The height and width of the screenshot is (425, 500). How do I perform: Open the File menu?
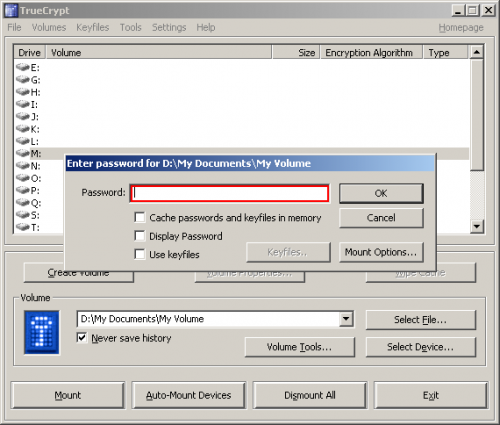pos(14,27)
